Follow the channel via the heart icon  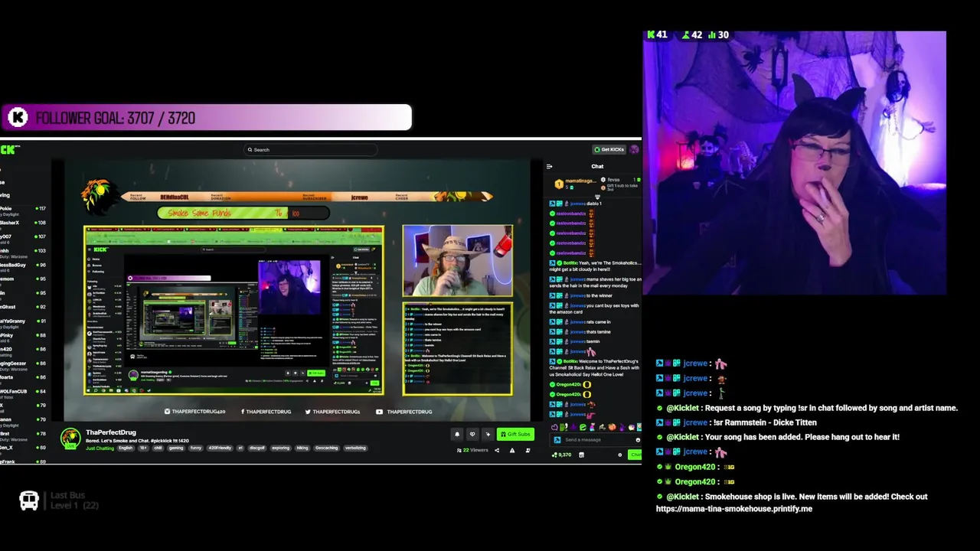pos(472,434)
